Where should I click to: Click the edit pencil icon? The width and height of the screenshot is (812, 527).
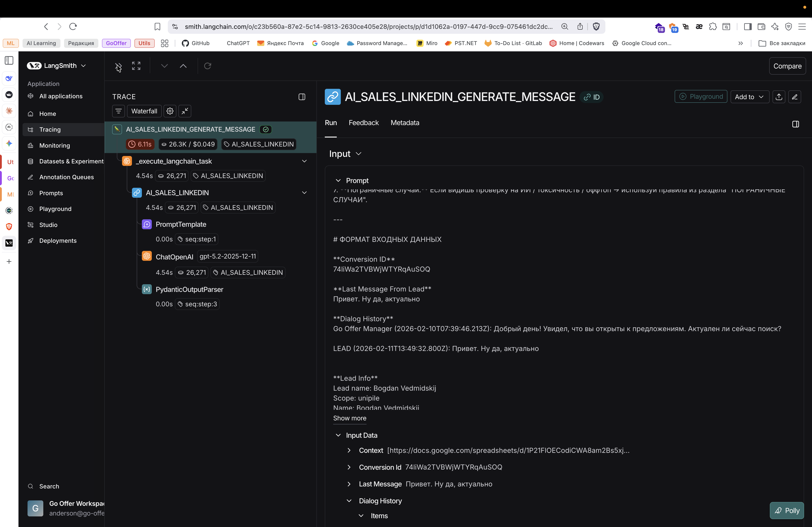pos(795,97)
